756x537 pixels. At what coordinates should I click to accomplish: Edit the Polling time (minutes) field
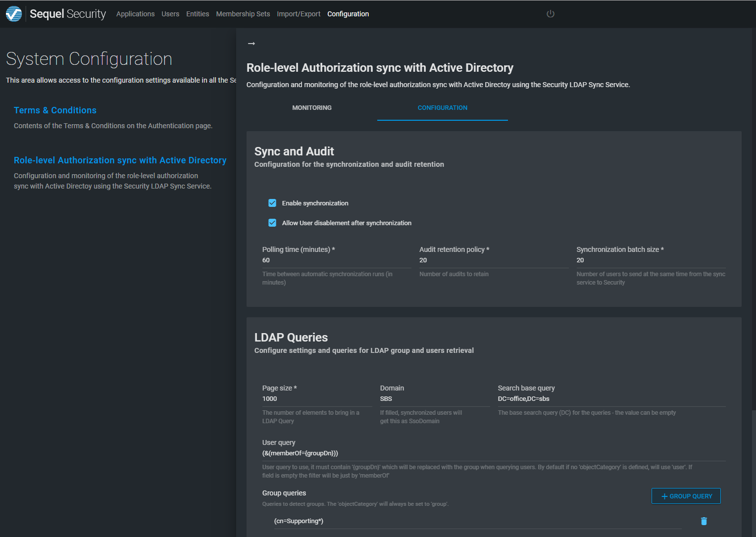coord(337,260)
